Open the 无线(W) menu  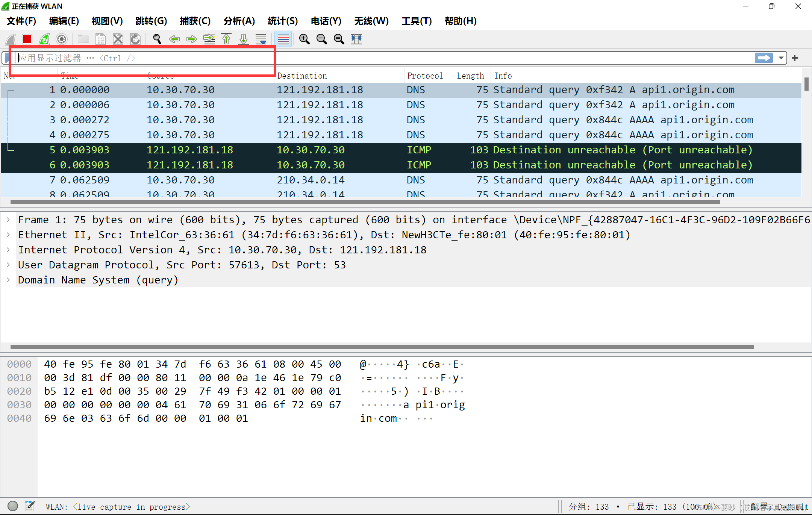(x=372, y=21)
